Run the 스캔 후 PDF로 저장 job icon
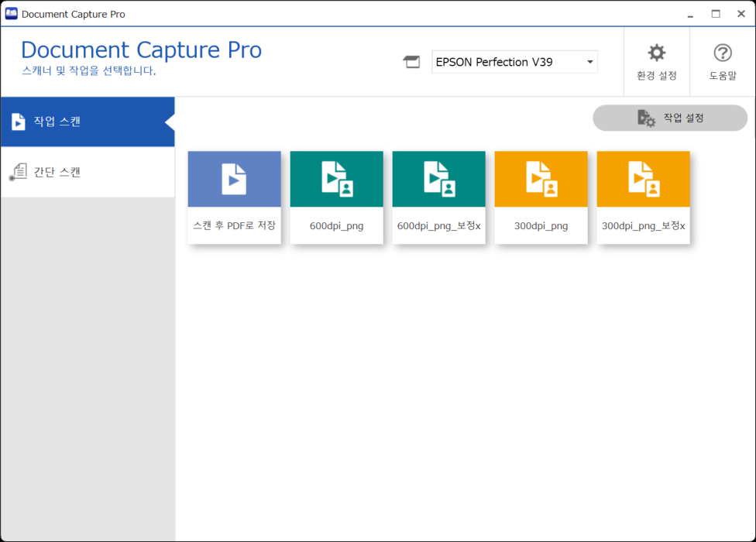This screenshot has height=542, width=756. tap(234, 179)
